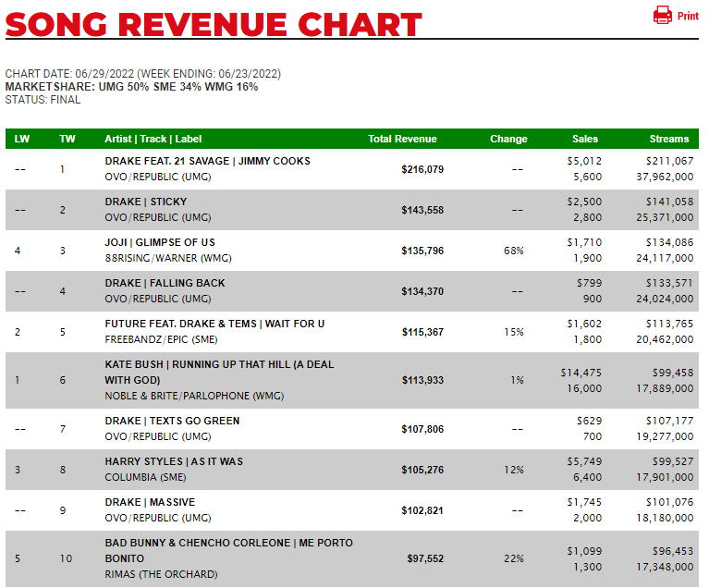
Task: Click sales revenue $14,475
Action: (x=581, y=373)
